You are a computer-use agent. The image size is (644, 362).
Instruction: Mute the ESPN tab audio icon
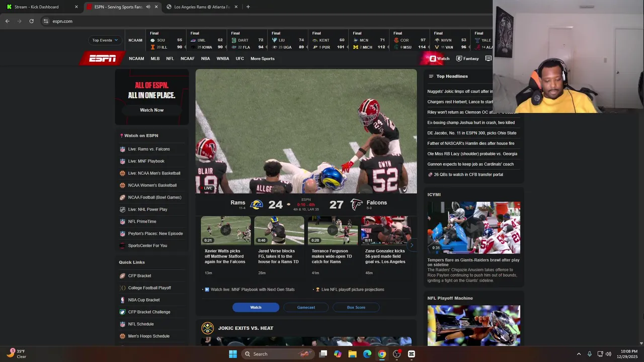click(148, 7)
